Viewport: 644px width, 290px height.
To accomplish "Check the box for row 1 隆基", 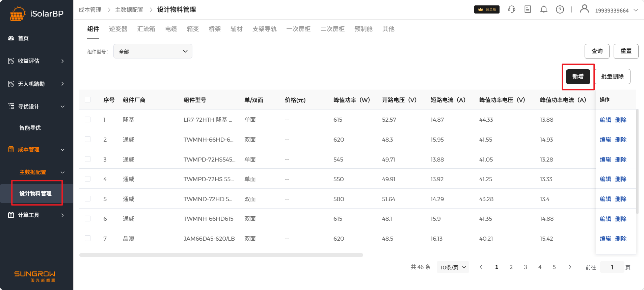I will coord(88,120).
